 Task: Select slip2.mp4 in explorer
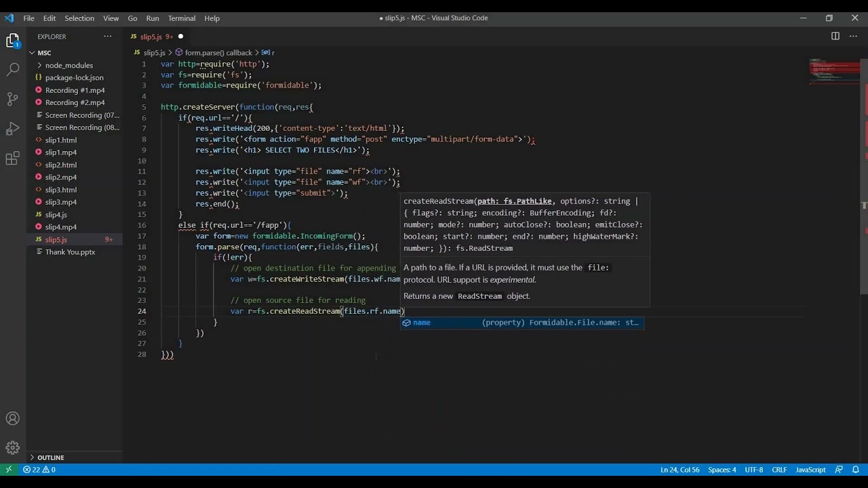click(75, 177)
